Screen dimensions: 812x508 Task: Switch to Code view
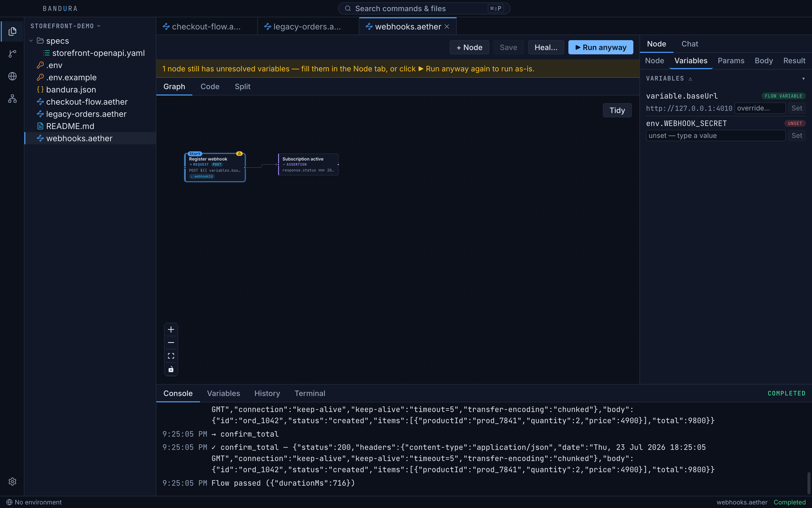coord(210,87)
